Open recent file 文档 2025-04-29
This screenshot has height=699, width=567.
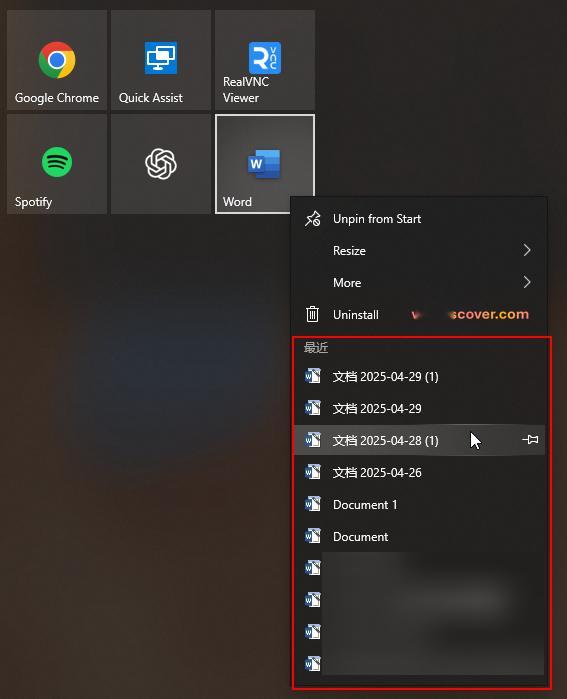[419, 408]
